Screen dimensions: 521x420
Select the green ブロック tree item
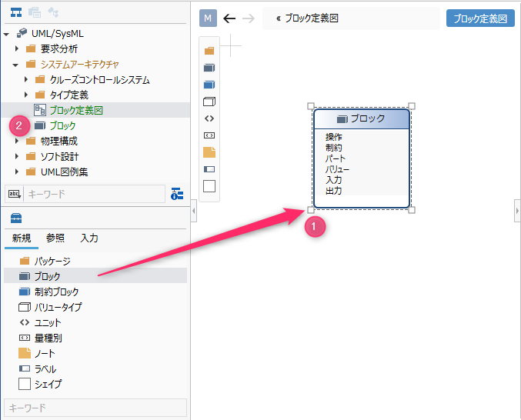[x=63, y=125]
